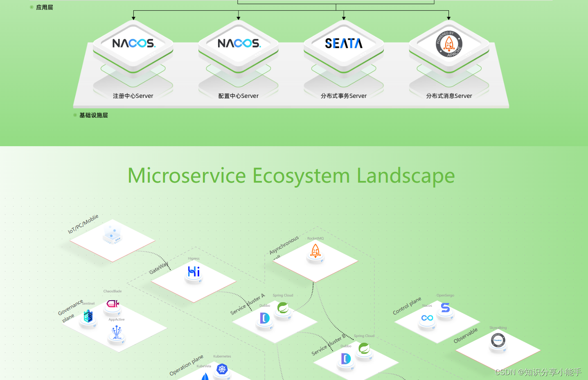
Task: Click the IoT/PC/Moblie label
Action: (x=83, y=224)
